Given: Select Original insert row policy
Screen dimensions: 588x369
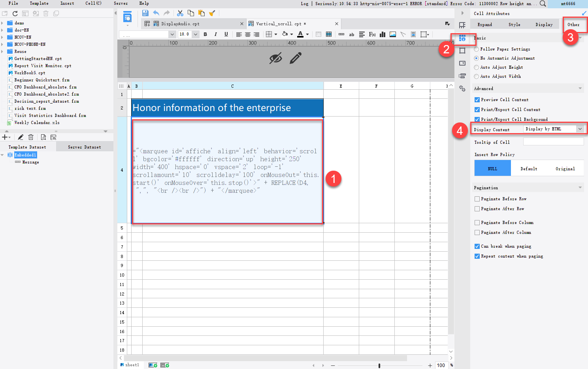Looking at the screenshot, I should pyautogui.click(x=565, y=169).
